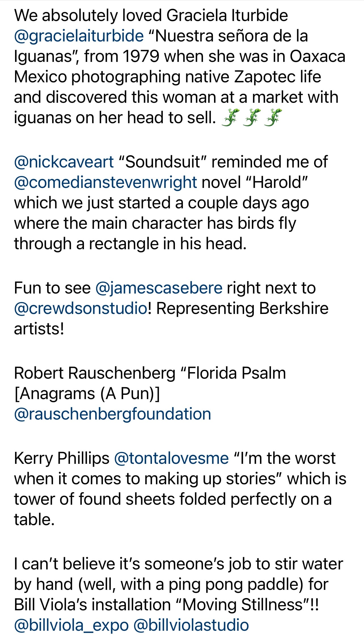Tap the @nickcaveart mention link
The width and height of the screenshot is (364, 635).
click(64, 162)
